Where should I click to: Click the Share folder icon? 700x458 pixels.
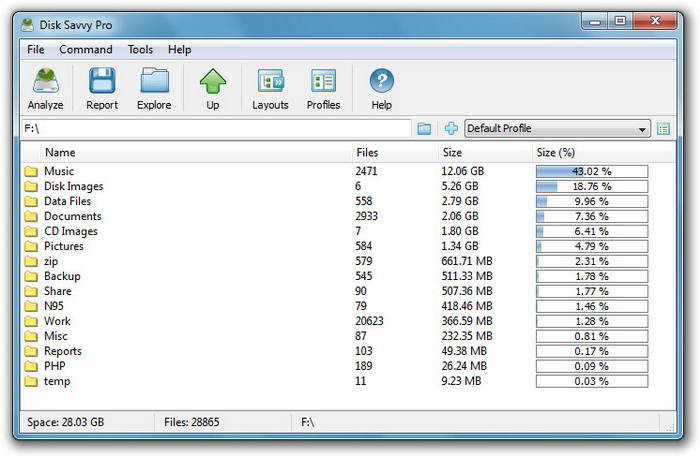31,291
